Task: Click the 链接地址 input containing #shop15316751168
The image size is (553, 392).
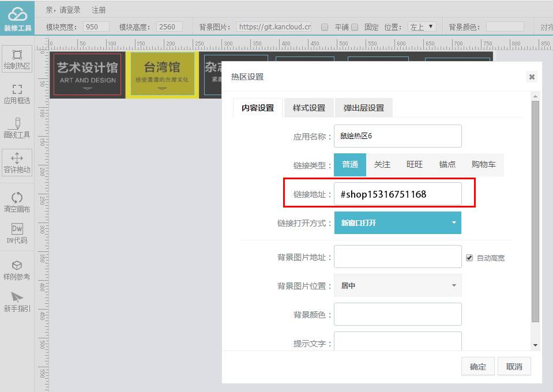Action: tap(397, 194)
